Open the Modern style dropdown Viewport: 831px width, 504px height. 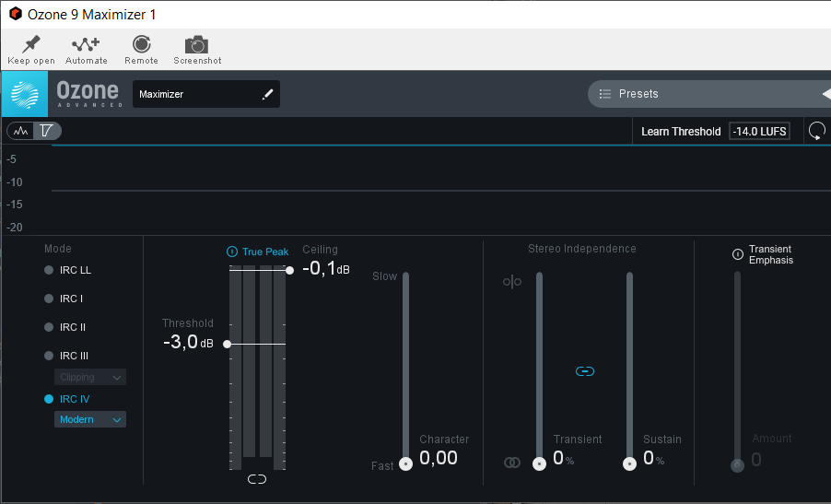90,420
